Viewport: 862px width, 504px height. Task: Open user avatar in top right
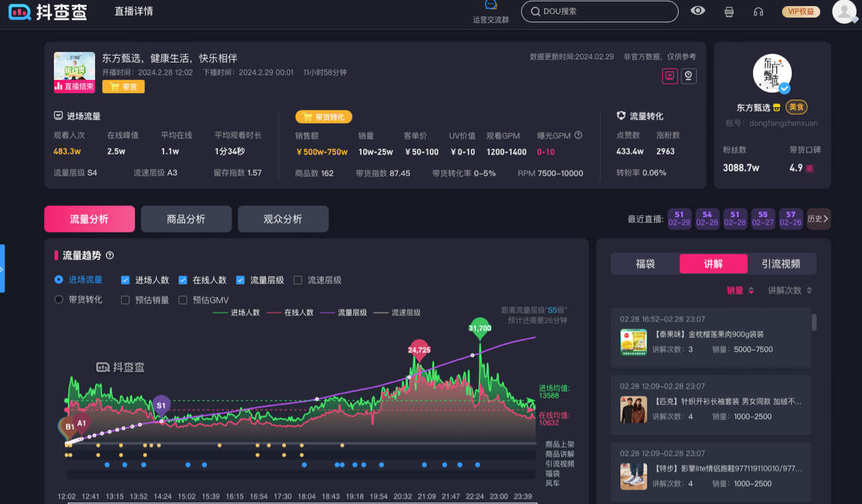coord(844,11)
